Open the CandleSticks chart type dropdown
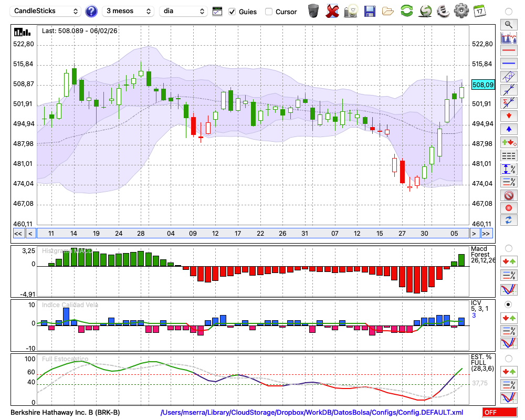Screen dimensions: 525x420 click(x=46, y=11)
